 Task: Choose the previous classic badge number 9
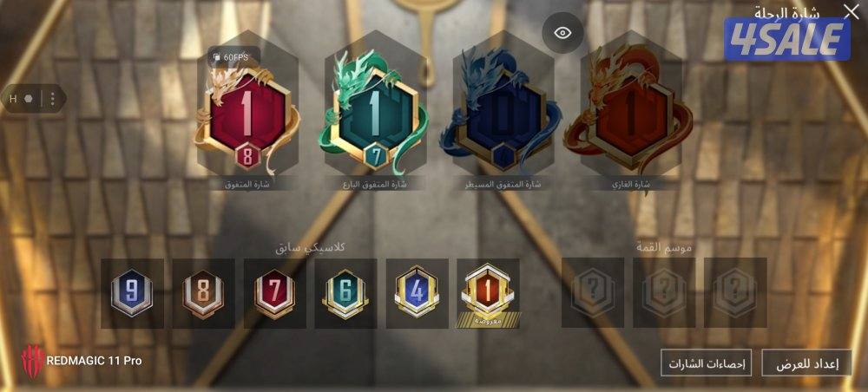coord(132,293)
